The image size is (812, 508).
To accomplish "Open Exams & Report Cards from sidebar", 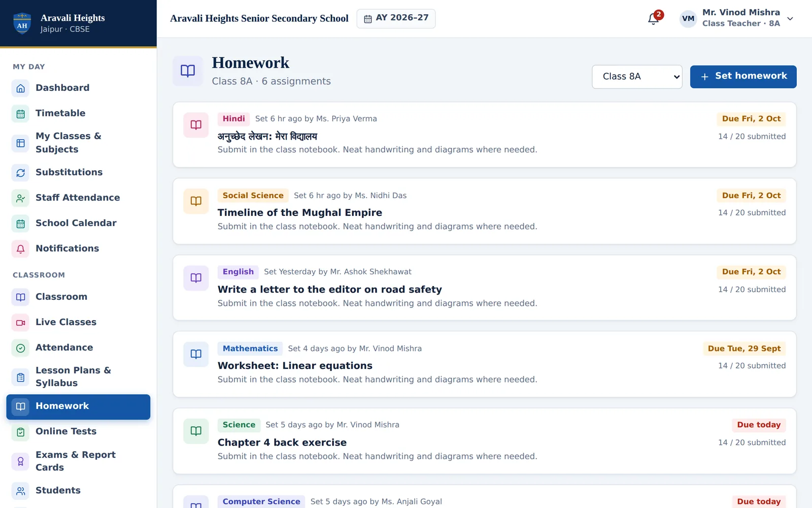I will pos(78,461).
